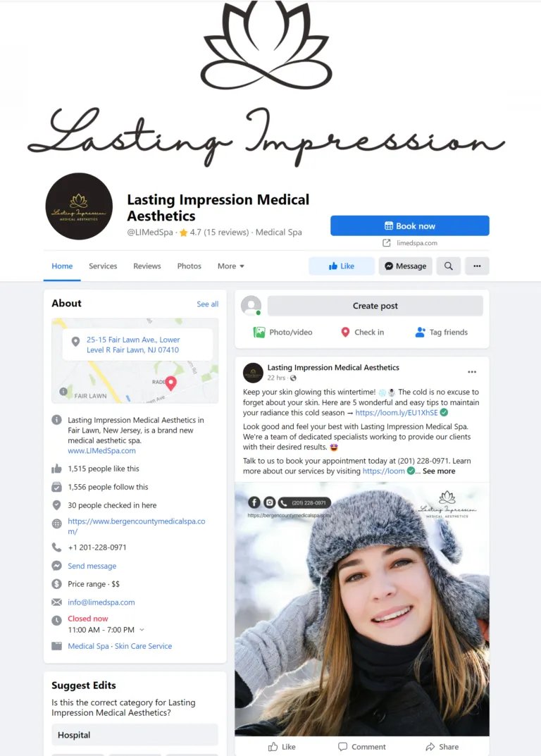Click the blue Book now button

click(x=410, y=225)
